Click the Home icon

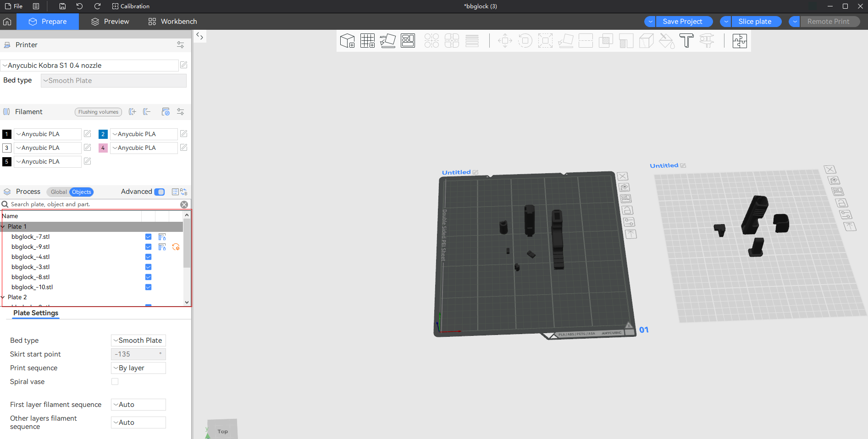coord(7,22)
